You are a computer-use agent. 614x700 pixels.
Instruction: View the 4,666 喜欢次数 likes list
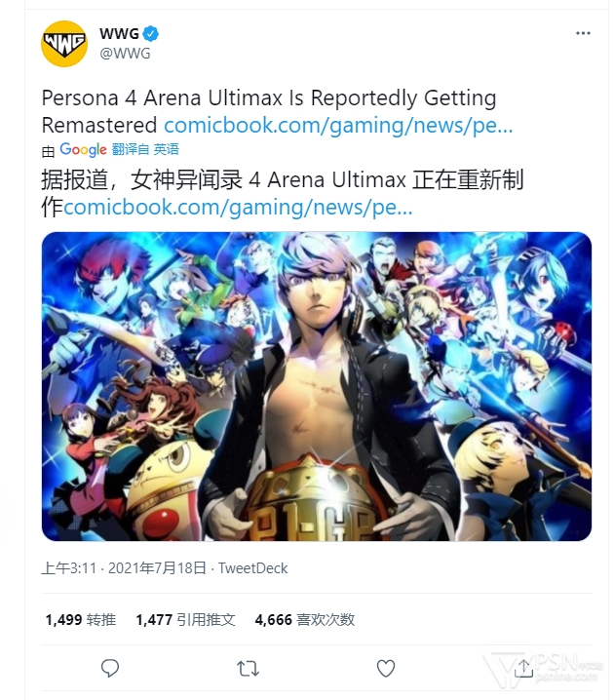[305, 620]
